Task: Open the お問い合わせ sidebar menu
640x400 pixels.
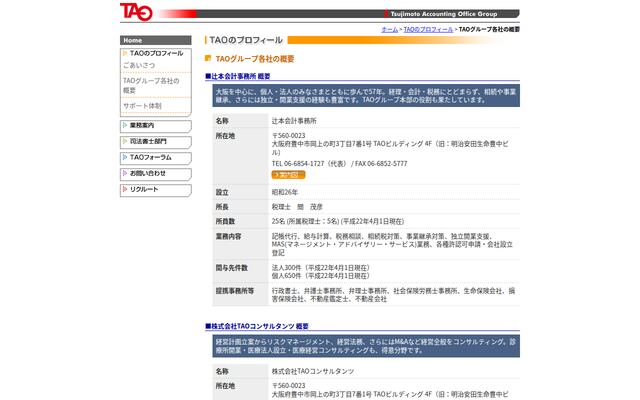Action: tap(156, 174)
